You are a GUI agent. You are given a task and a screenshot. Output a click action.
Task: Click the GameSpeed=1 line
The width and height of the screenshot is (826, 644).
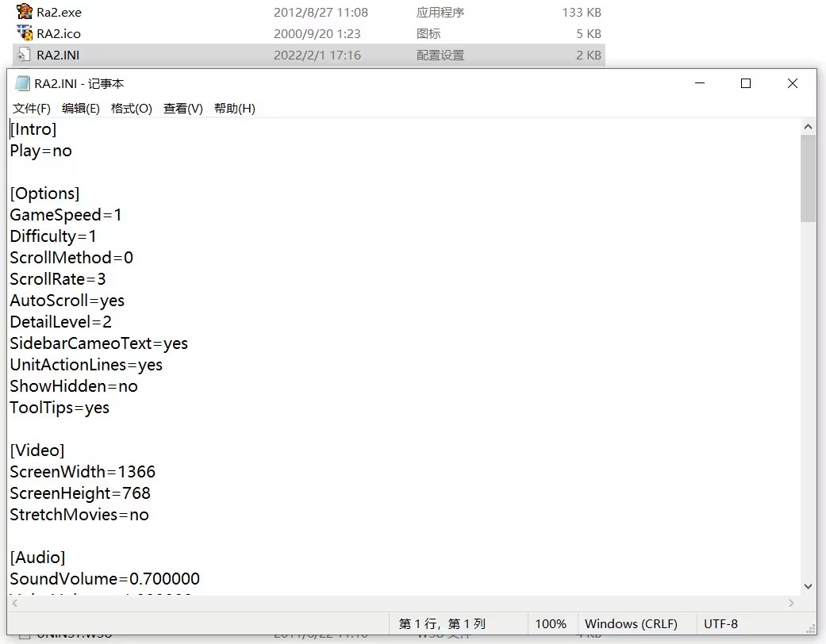[x=66, y=215]
